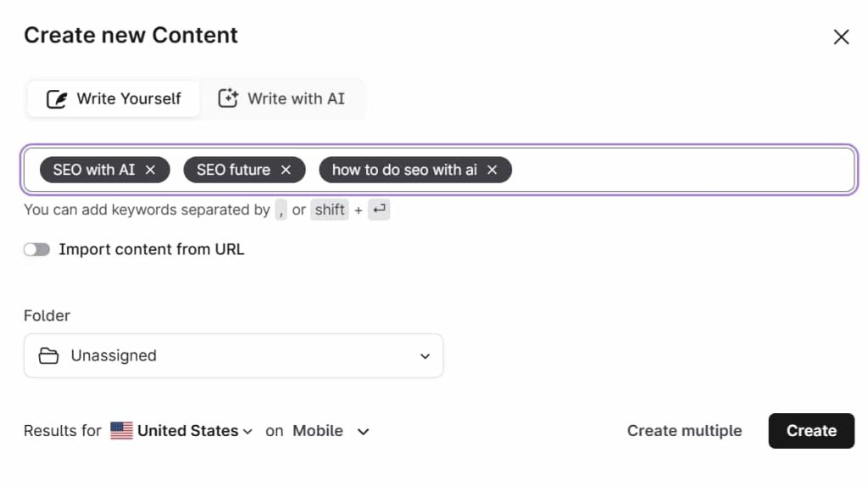Remove the 'SEO future' keyword tag
This screenshot has width=868, height=487.
click(x=286, y=170)
